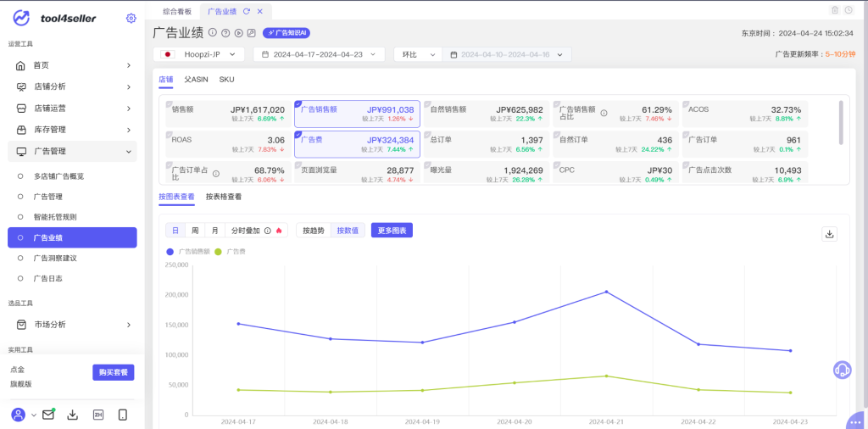Click the 首页 home icon in sidebar
This screenshot has height=429, width=868.
[x=20, y=65]
